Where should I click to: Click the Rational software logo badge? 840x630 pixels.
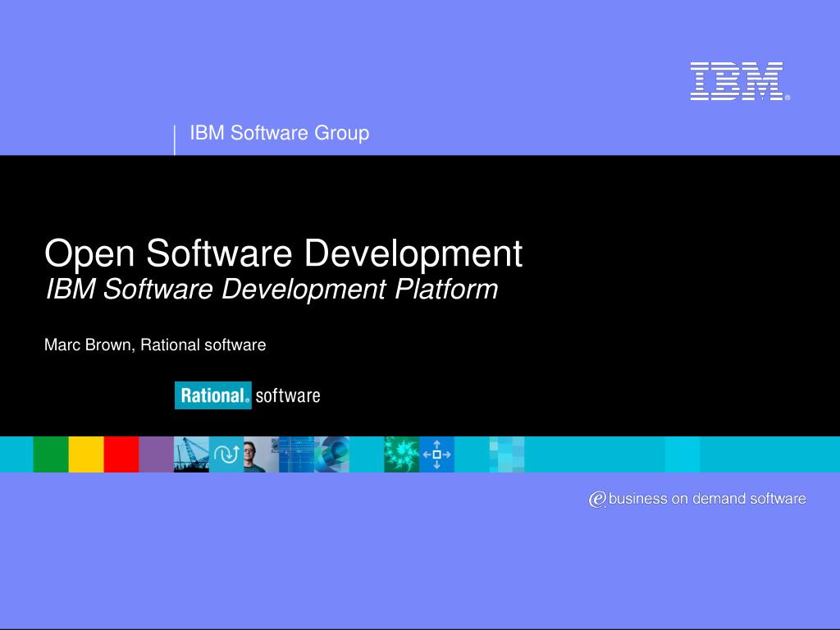247,395
